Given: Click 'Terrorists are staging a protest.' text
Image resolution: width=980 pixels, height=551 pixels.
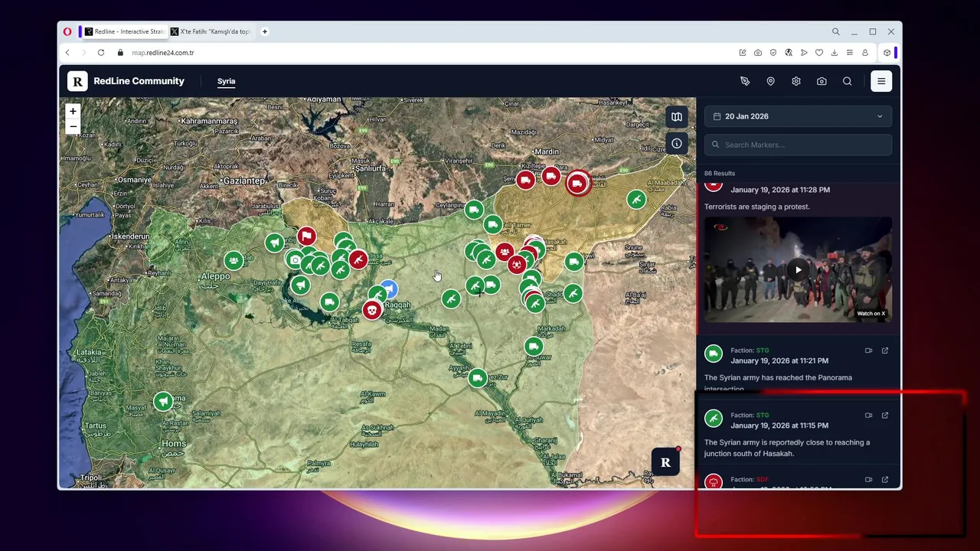Looking at the screenshot, I should click(x=756, y=207).
